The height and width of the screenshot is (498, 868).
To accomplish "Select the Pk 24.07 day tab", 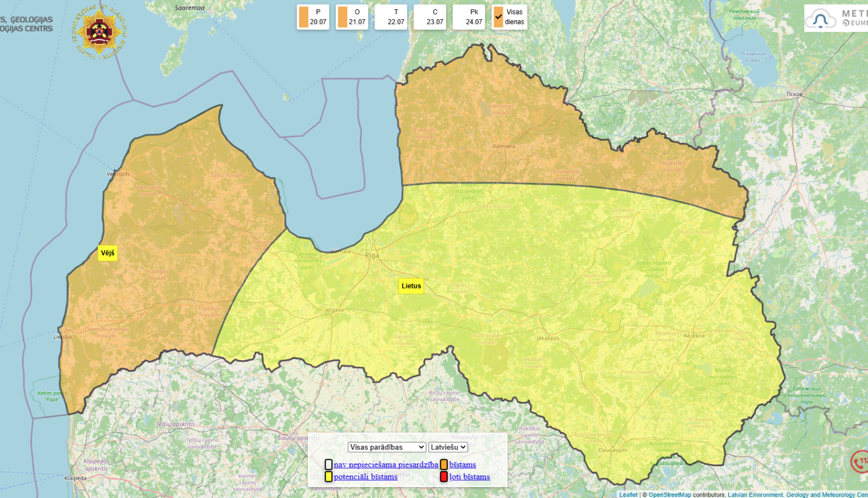I will 469,17.
